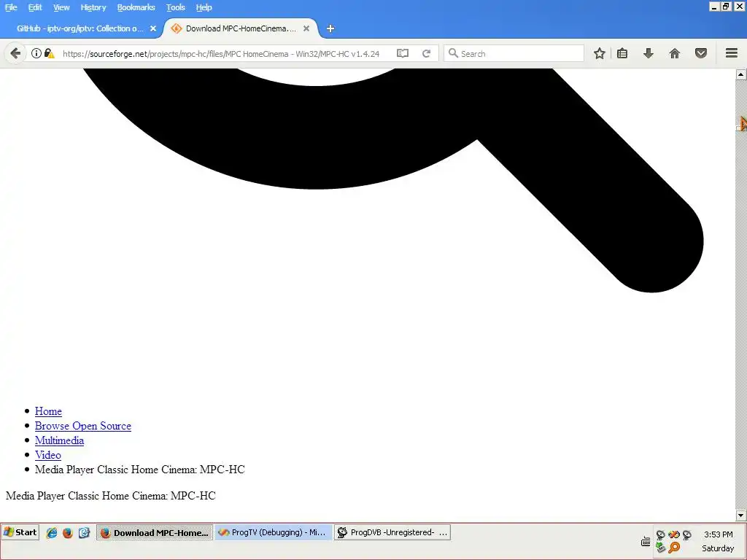Switch to ProgDVB -Unregistered- taskbar window
This screenshot has height=560, width=747.
click(392, 532)
